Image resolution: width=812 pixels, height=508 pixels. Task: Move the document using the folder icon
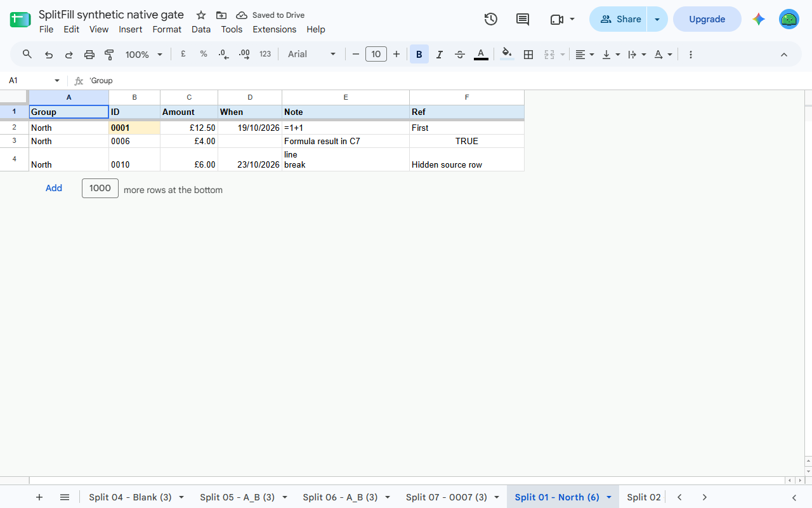(x=221, y=15)
